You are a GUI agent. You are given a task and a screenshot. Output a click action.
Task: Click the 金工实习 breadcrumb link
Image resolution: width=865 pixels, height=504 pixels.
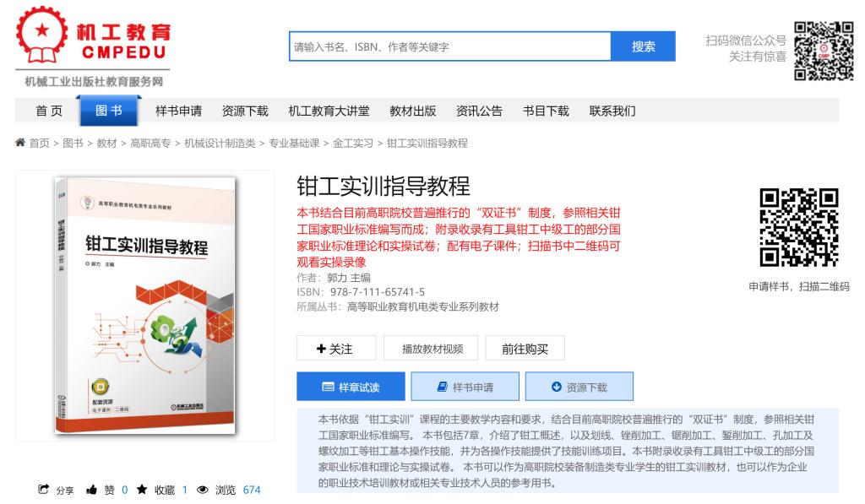(x=353, y=144)
